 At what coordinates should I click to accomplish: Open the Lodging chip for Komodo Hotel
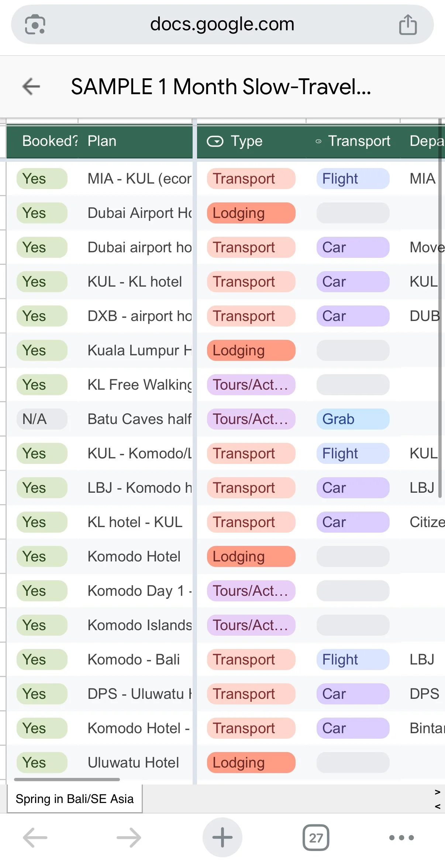pos(251,557)
